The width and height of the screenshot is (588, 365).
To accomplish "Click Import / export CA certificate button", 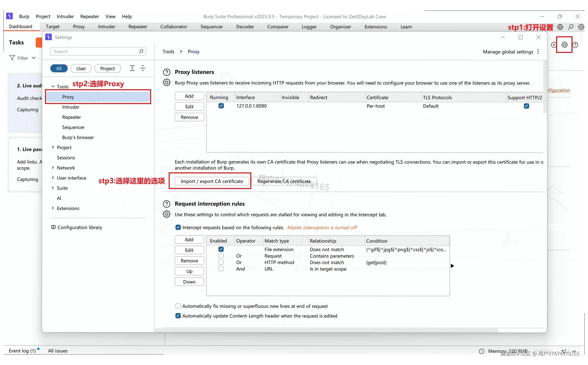I will (x=212, y=181).
